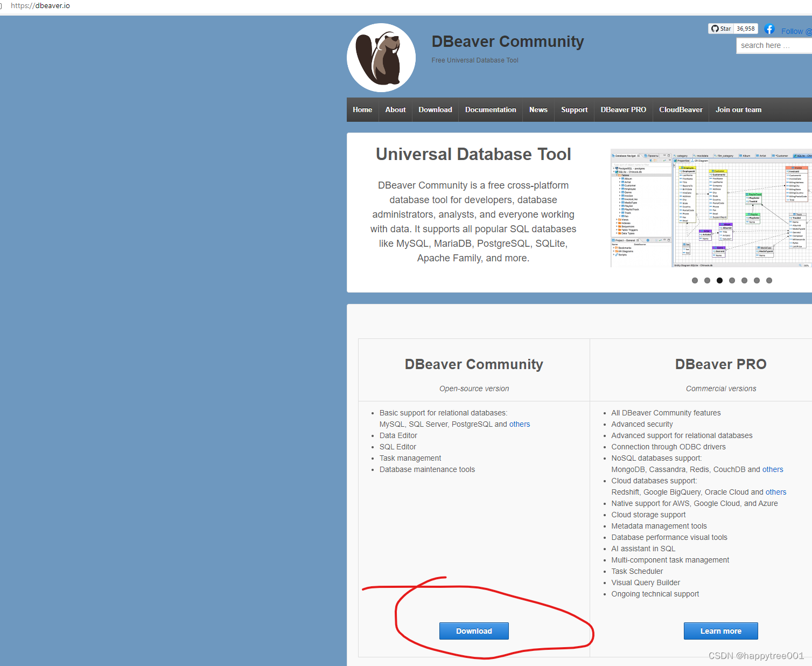Viewport: 812px width, 666px height.
Task: Click the Learn more button
Action: tap(720, 631)
